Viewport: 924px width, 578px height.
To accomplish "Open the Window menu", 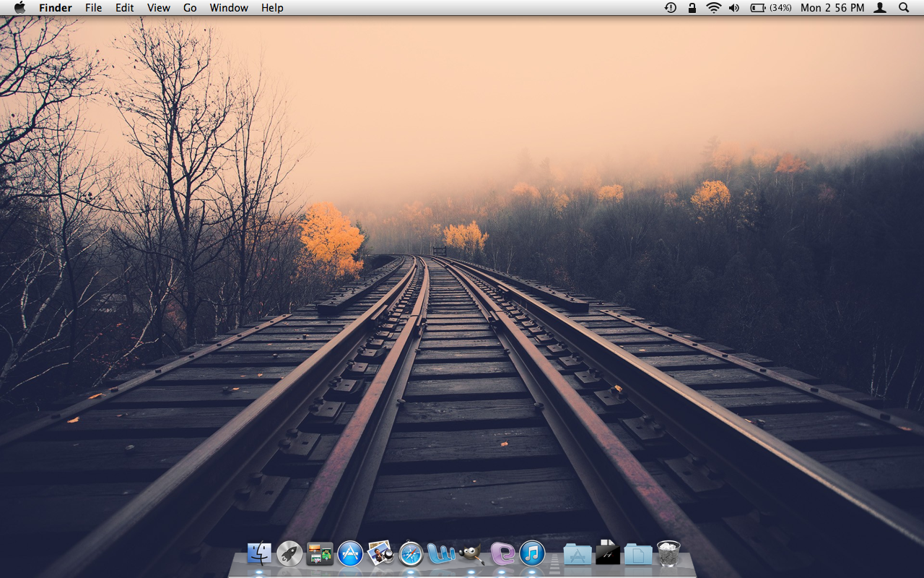I will pyautogui.click(x=229, y=8).
